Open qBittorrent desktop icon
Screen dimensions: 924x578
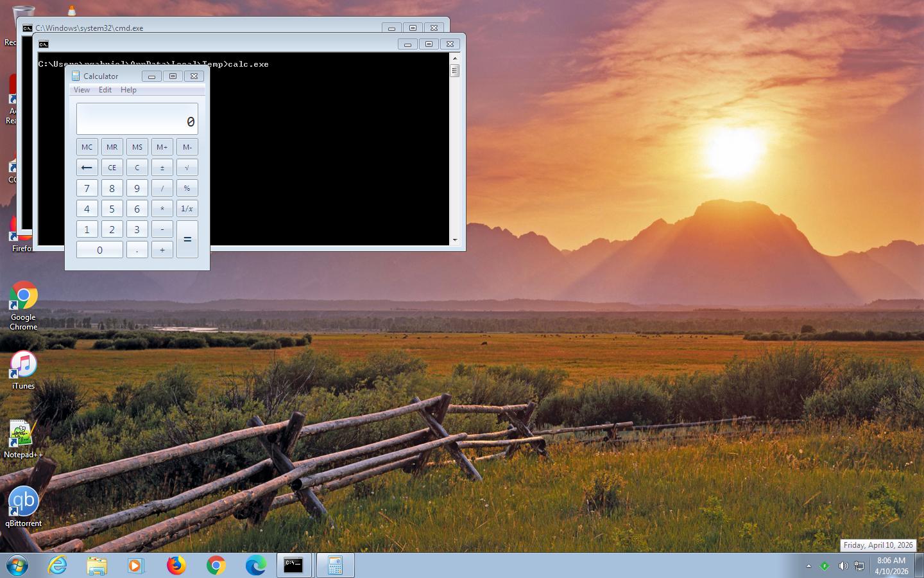tap(23, 502)
